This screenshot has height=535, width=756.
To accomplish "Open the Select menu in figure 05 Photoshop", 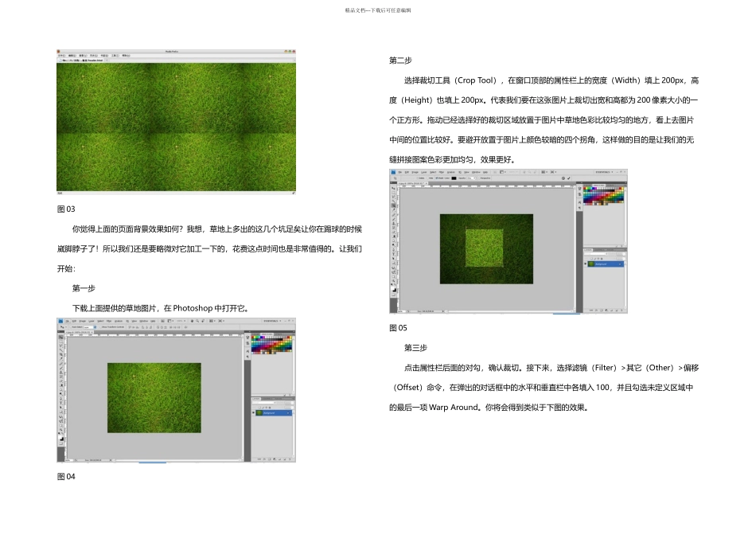I will click(x=433, y=172).
